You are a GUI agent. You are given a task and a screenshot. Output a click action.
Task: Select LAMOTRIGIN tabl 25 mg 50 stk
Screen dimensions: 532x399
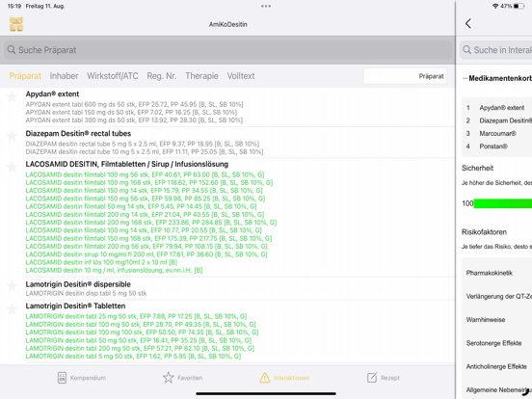137,316
